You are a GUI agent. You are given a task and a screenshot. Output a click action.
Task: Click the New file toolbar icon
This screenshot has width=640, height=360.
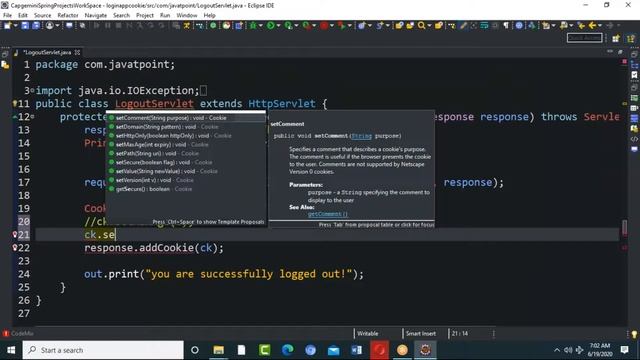(7, 25)
